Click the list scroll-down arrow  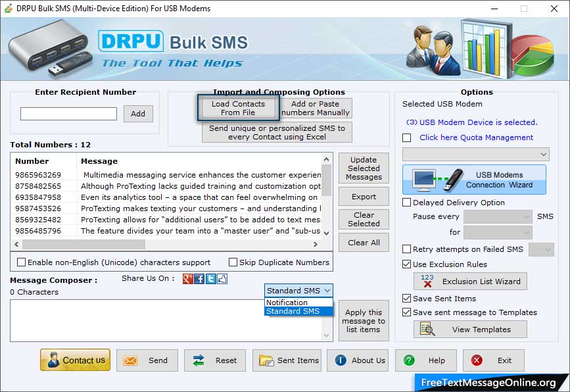click(327, 233)
